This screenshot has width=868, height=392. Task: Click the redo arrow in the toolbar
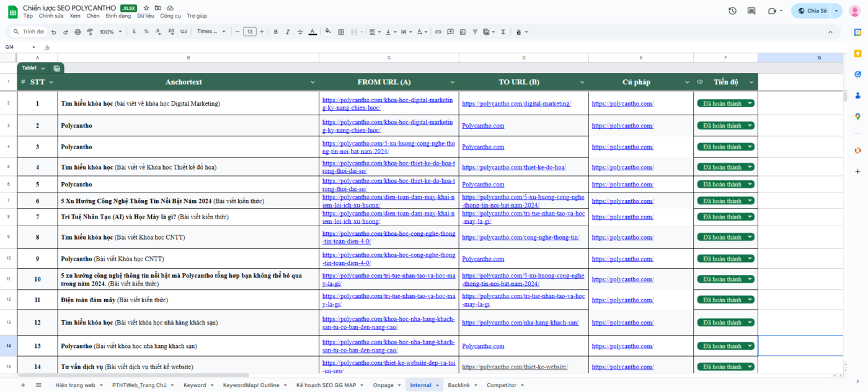coord(66,32)
